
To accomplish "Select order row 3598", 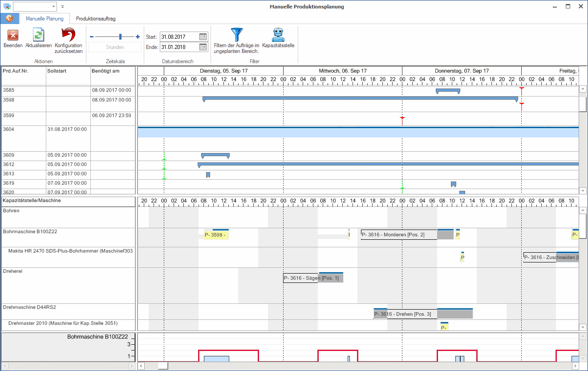I will point(69,104).
